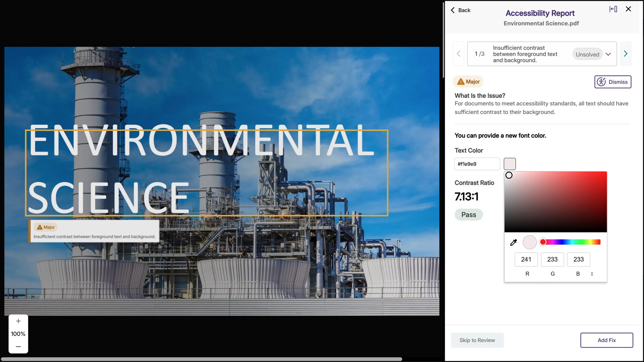Zoom out with the minus icon
The image size is (644, 362).
[x=18, y=347]
